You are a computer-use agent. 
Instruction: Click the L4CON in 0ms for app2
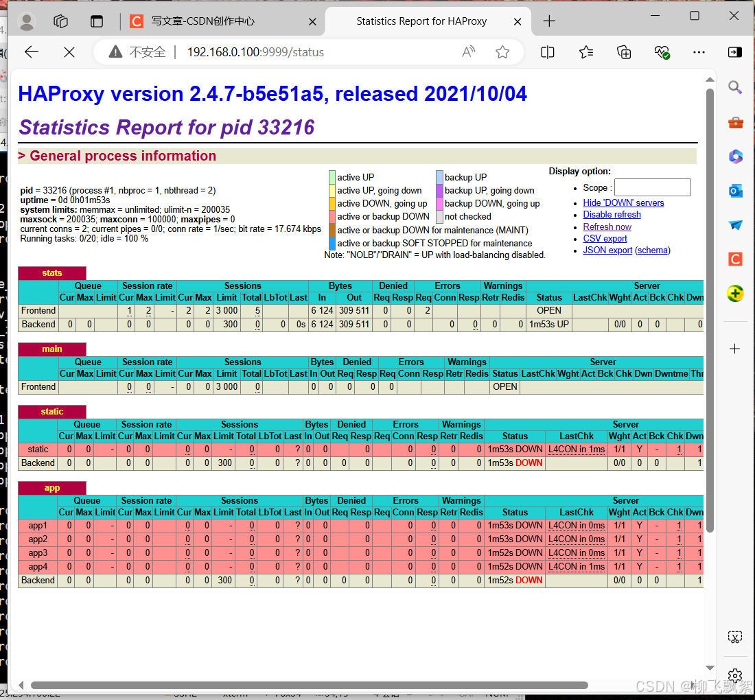click(x=577, y=539)
